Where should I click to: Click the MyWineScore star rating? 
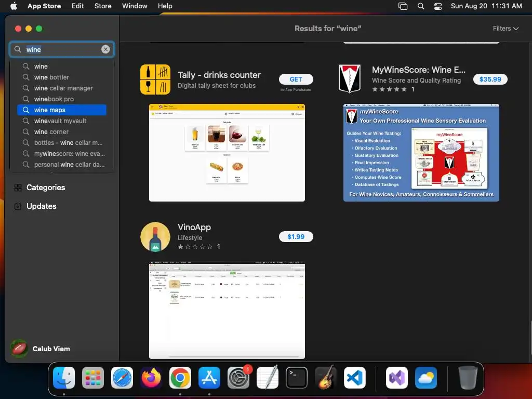389,89
